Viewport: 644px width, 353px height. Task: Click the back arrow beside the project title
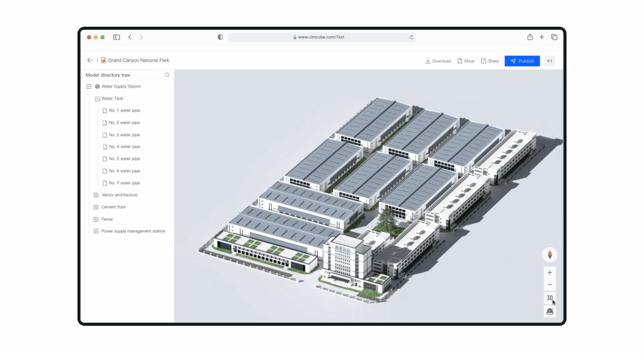tap(90, 60)
